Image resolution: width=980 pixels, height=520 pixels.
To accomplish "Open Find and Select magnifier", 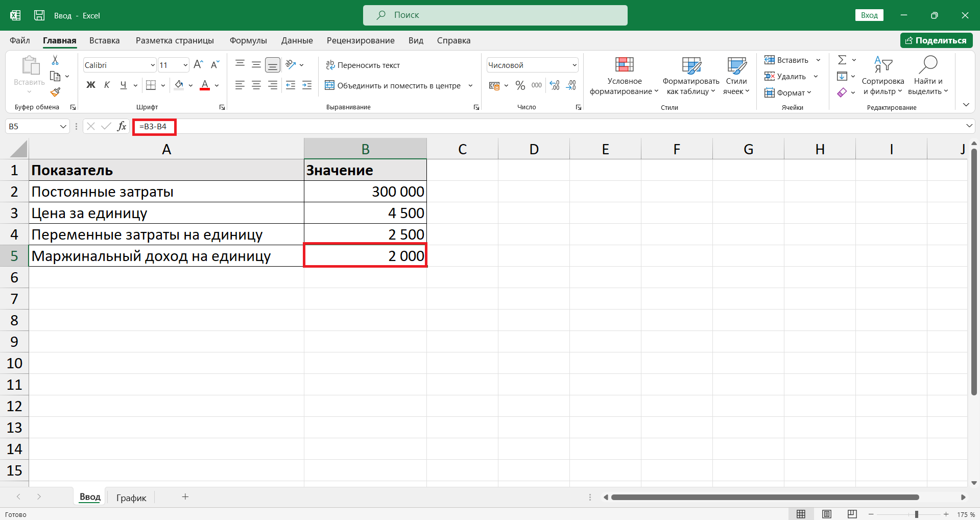I will coord(928,76).
